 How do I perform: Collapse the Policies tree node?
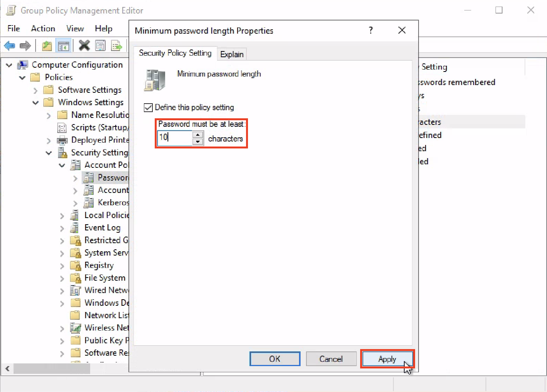click(x=22, y=77)
